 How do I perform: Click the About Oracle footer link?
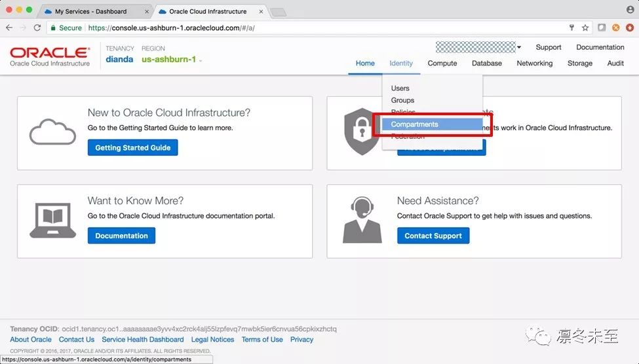pyautogui.click(x=31, y=340)
